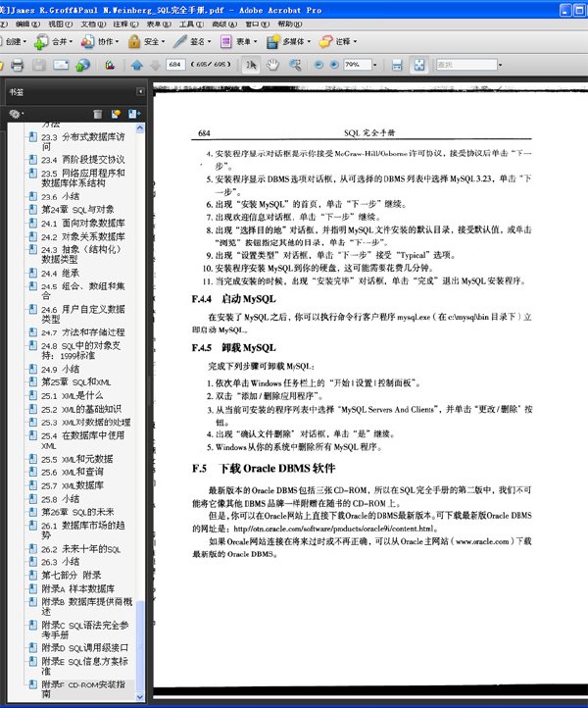
Task: Click the Comment (注释) speech bubble icon
Action: [325, 41]
